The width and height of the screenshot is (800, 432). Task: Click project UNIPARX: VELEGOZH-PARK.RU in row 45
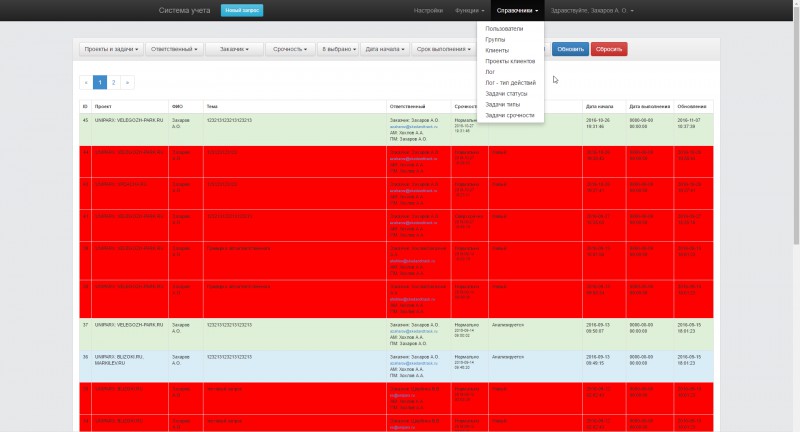click(x=129, y=120)
